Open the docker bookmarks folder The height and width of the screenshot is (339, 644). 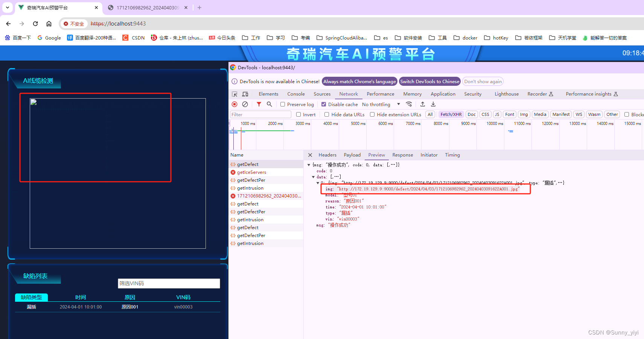465,38
